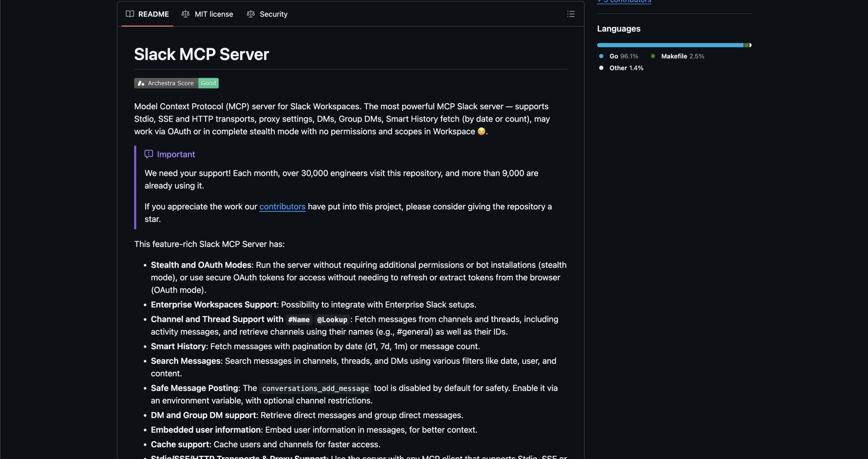This screenshot has width=868, height=459.
Task: Open the Go 96.1% language link
Action: tap(623, 56)
